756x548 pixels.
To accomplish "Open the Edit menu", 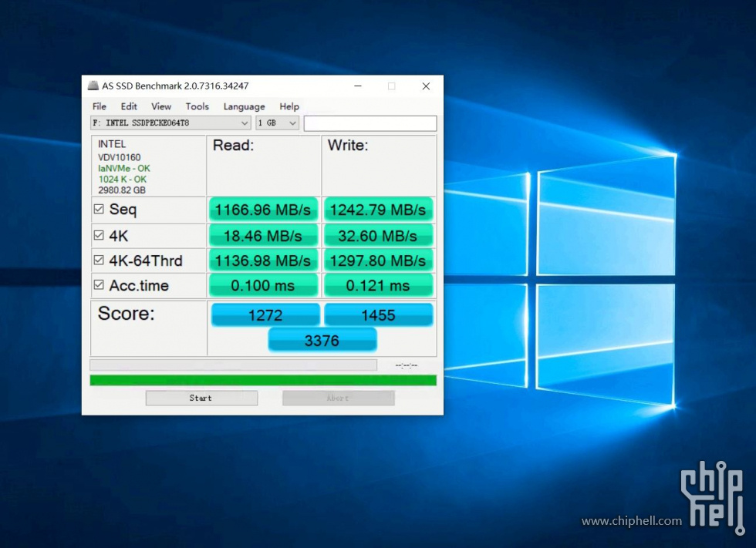I will click(x=129, y=106).
